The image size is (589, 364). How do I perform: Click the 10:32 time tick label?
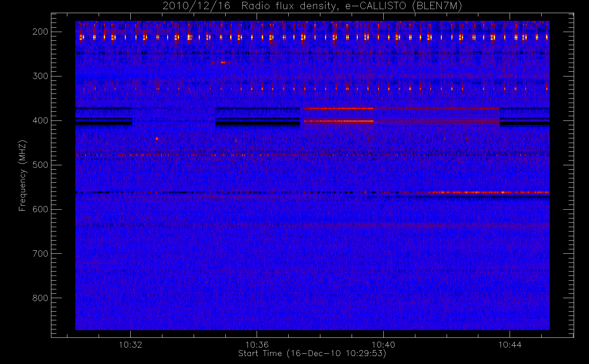pyautogui.click(x=130, y=345)
